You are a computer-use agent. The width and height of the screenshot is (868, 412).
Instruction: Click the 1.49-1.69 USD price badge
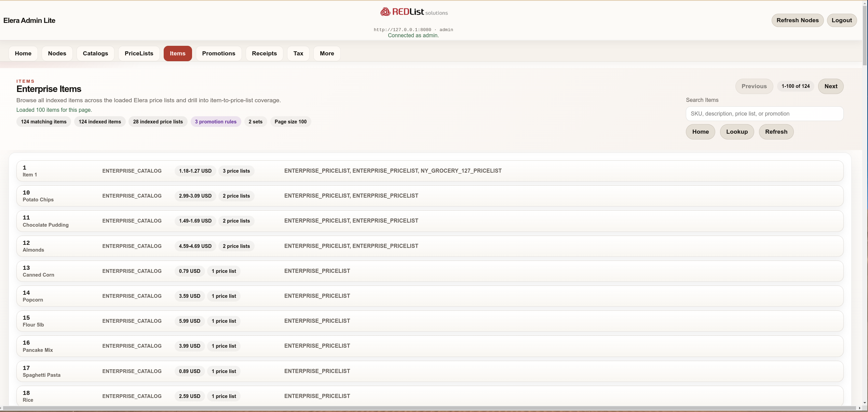[x=195, y=221]
